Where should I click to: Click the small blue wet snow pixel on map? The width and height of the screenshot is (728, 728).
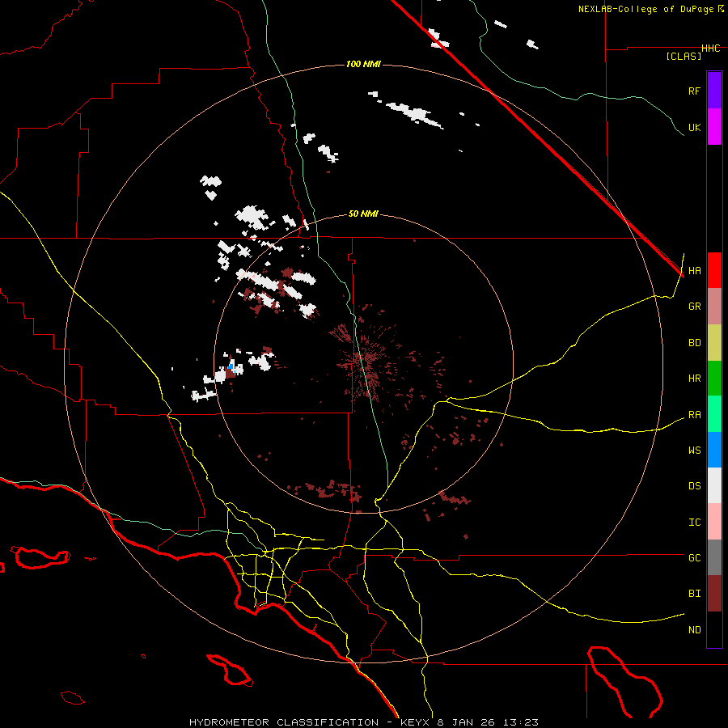[x=231, y=367]
